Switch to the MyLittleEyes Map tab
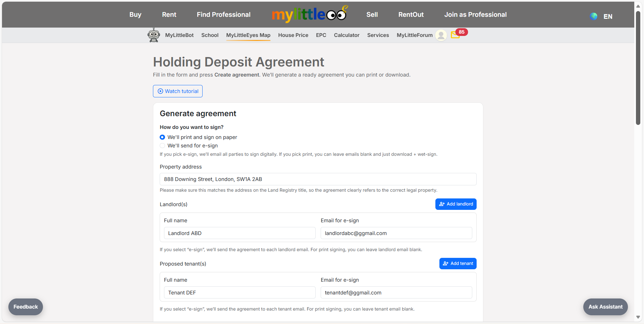 (x=248, y=35)
